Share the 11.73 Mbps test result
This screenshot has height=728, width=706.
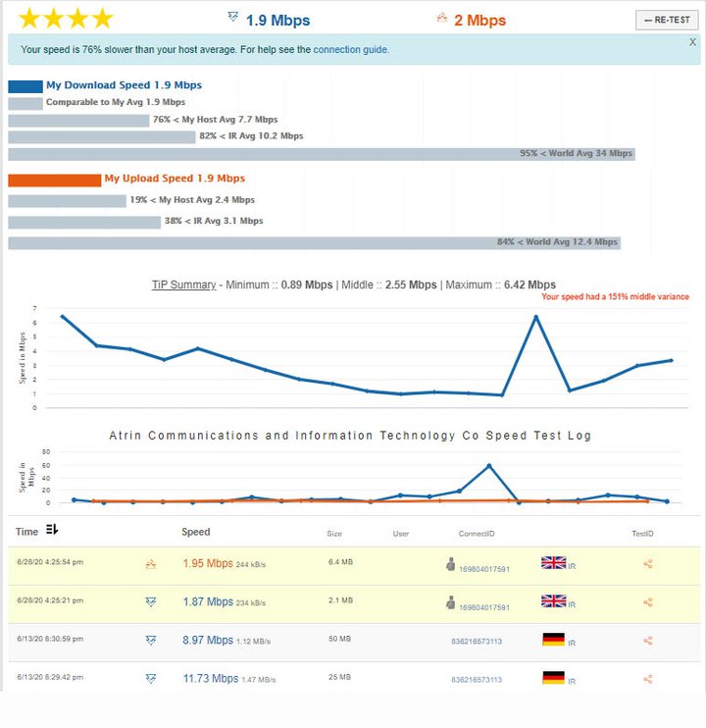(x=648, y=679)
